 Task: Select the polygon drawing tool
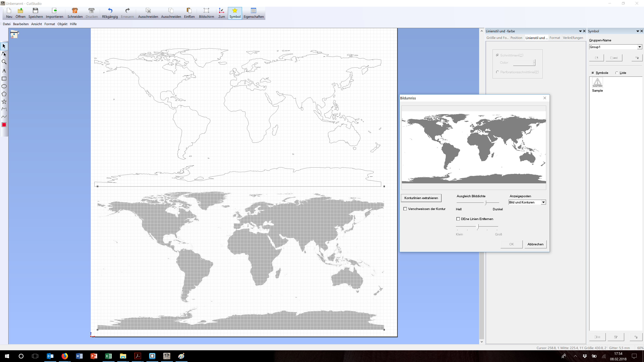click(4, 94)
